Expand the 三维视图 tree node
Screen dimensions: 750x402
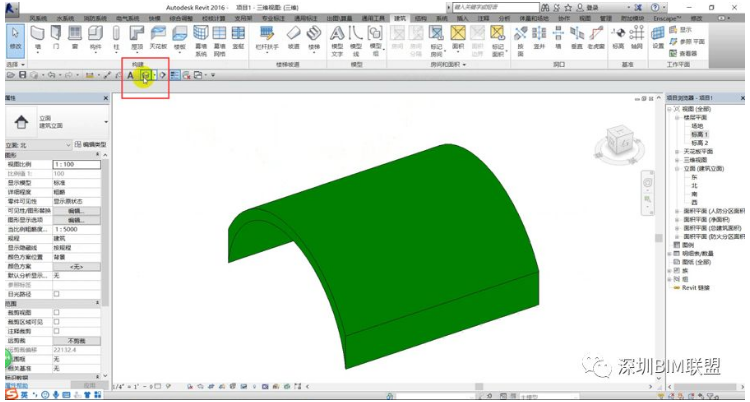[x=677, y=160]
